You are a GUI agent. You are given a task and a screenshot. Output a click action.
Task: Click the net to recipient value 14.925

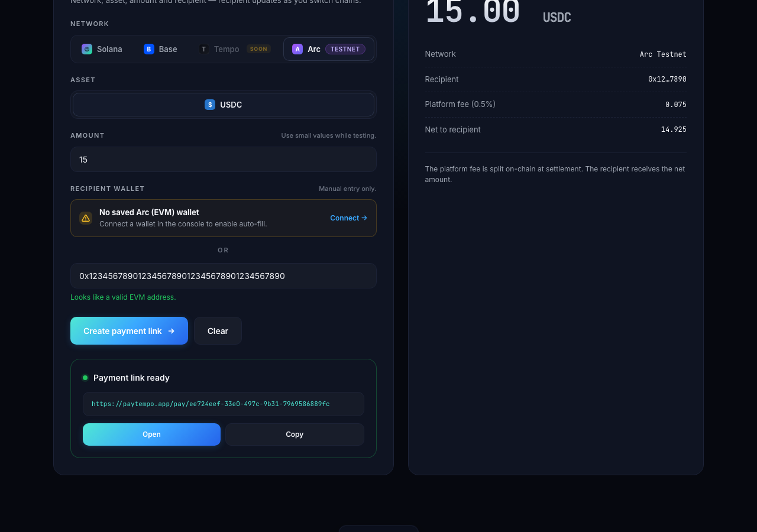pyautogui.click(x=674, y=129)
